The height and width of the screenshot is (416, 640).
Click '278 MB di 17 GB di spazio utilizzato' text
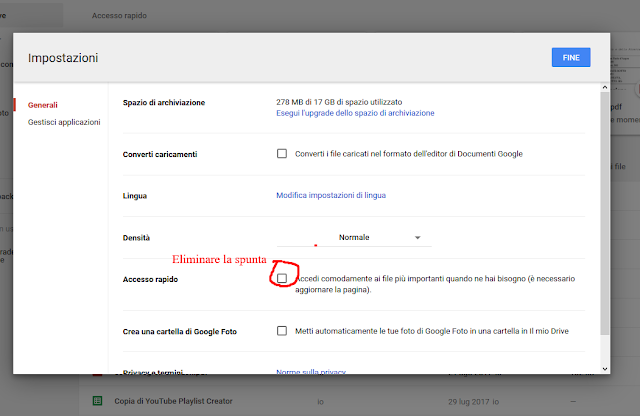click(x=339, y=102)
